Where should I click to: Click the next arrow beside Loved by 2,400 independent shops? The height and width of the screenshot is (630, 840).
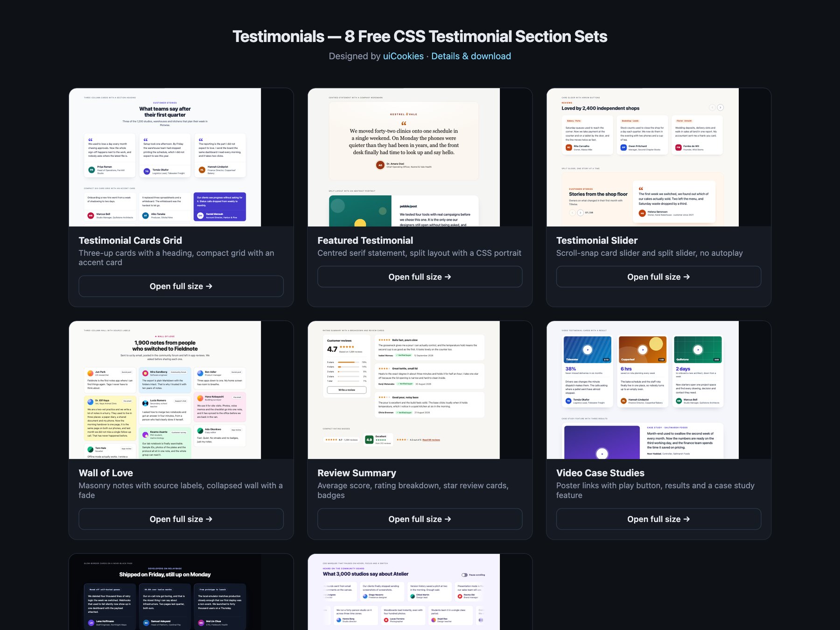point(720,107)
